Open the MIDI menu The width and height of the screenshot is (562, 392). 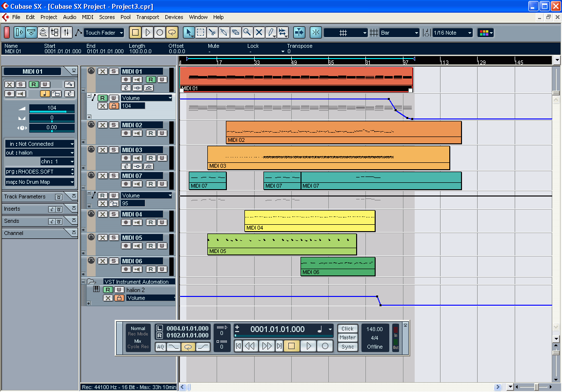pos(87,17)
